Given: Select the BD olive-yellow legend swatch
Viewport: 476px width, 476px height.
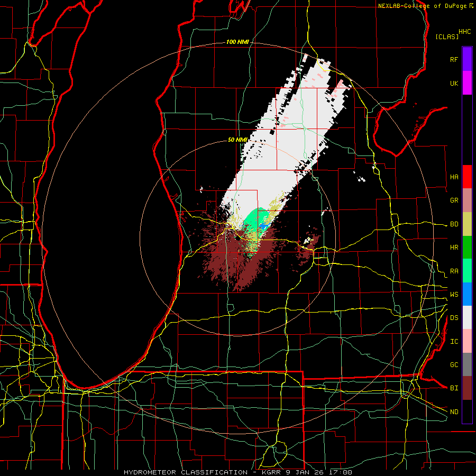Looking at the screenshot, I should pos(467,224).
